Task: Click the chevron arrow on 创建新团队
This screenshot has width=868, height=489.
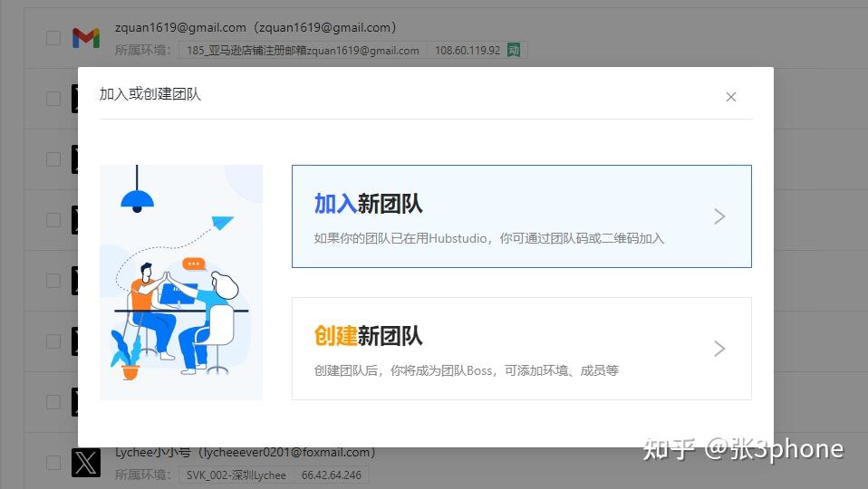Action: pyautogui.click(x=719, y=349)
